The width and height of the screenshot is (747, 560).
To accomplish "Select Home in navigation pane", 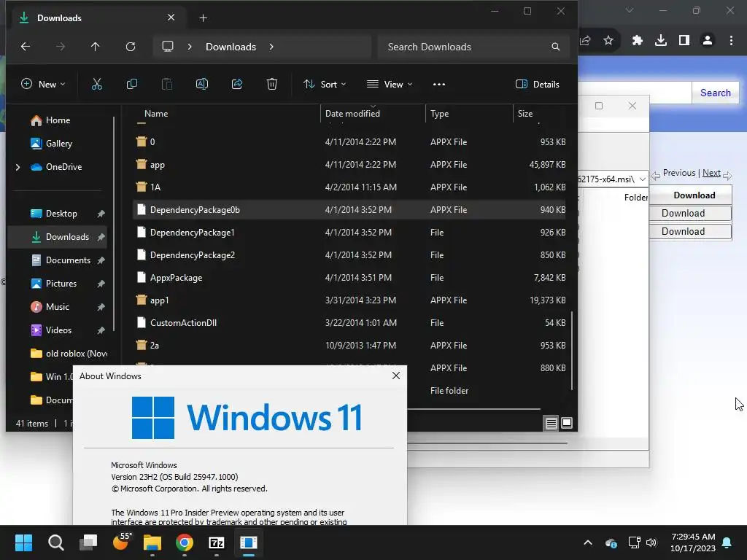I will point(58,120).
